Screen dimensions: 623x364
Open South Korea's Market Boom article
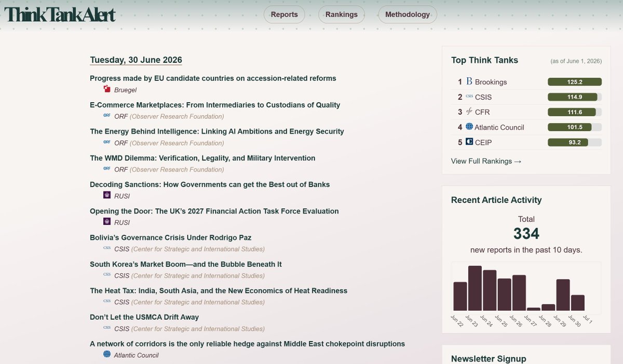coord(186,264)
